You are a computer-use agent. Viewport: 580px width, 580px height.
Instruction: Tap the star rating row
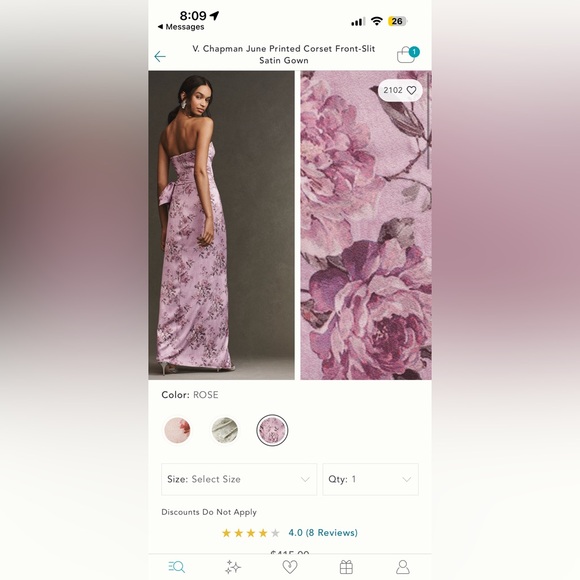tap(250, 533)
